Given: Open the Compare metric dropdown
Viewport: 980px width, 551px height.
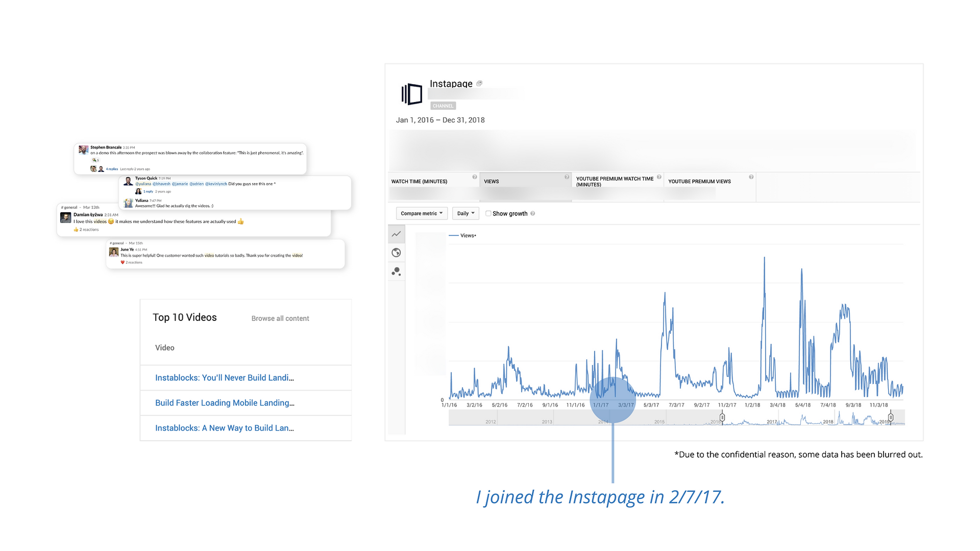Looking at the screenshot, I should [422, 213].
